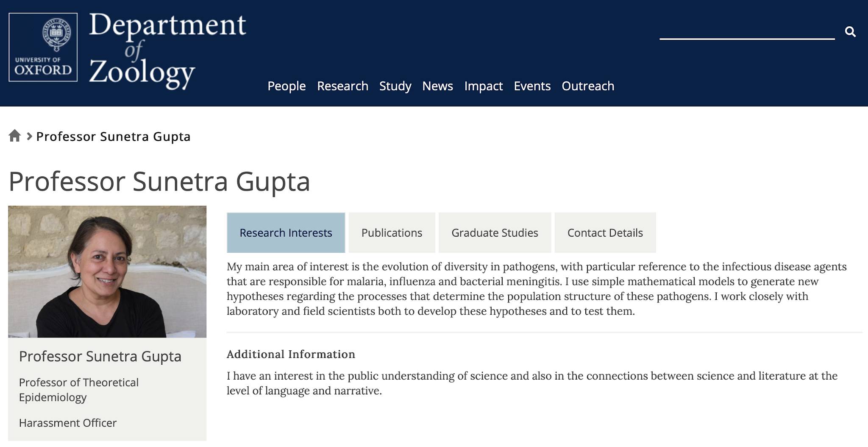Click paragraph starting 'My main area of interest'
The height and width of the screenshot is (447, 868).
pos(537,289)
